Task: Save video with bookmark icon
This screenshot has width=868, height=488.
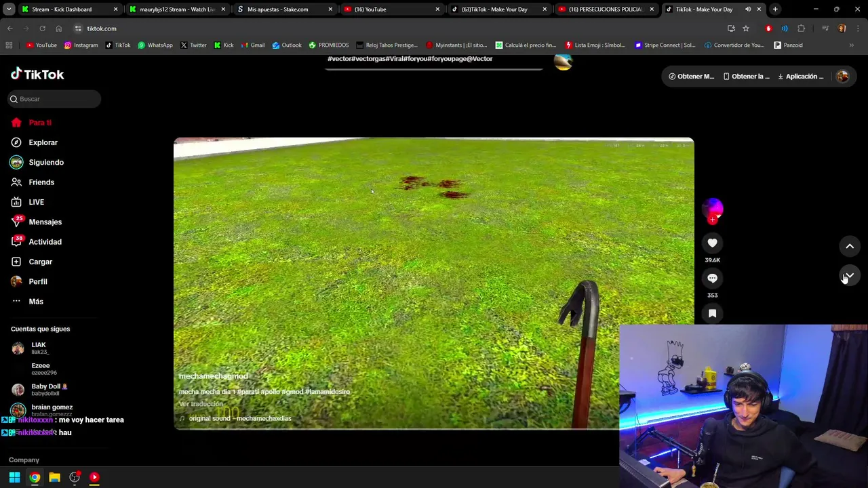Action: click(712, 313)
